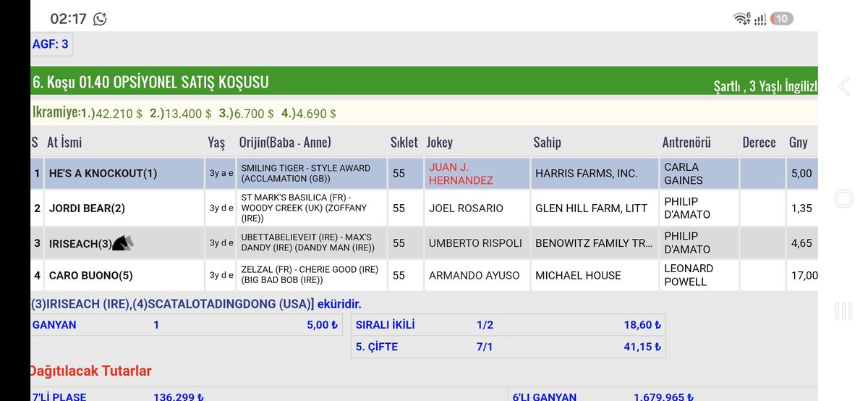The height and width of the screenshot is (401, 868).
Task: Click the Dağıtılacak Tutarlar heading
Action: [90, 371]
